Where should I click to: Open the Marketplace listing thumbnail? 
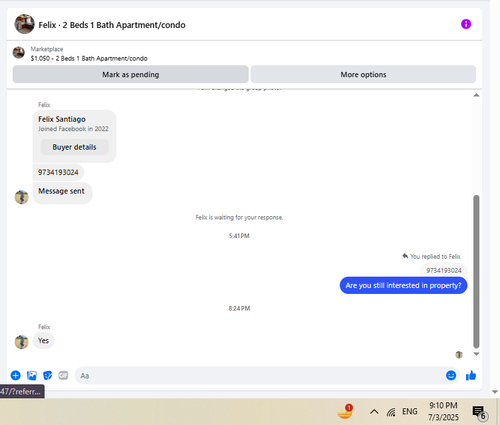click(x=19, y=53)
